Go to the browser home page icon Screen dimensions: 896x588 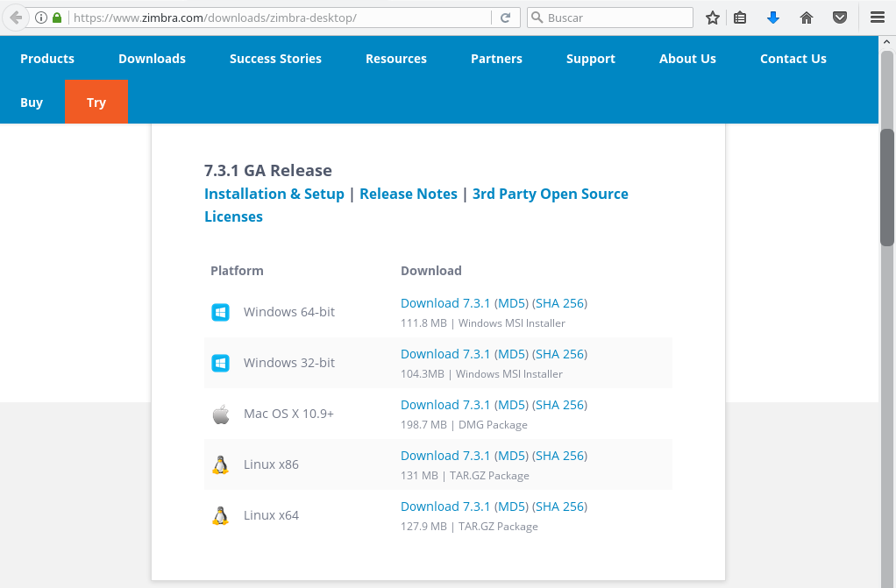(x=807, y=18)
